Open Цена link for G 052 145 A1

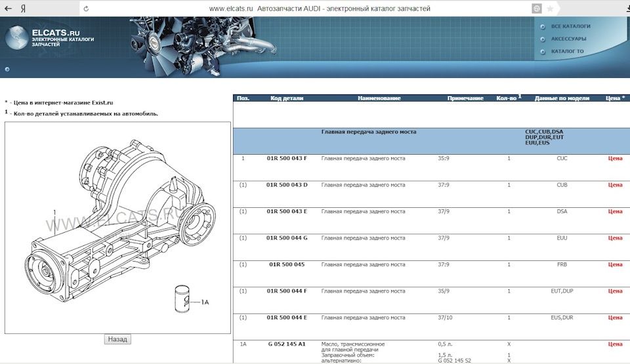click(x=615, y=344)
